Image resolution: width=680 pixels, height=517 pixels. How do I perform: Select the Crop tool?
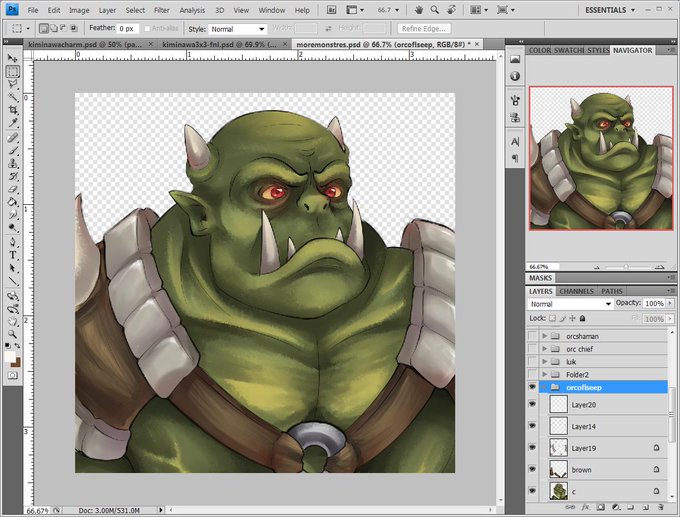[x=13, y=110]
